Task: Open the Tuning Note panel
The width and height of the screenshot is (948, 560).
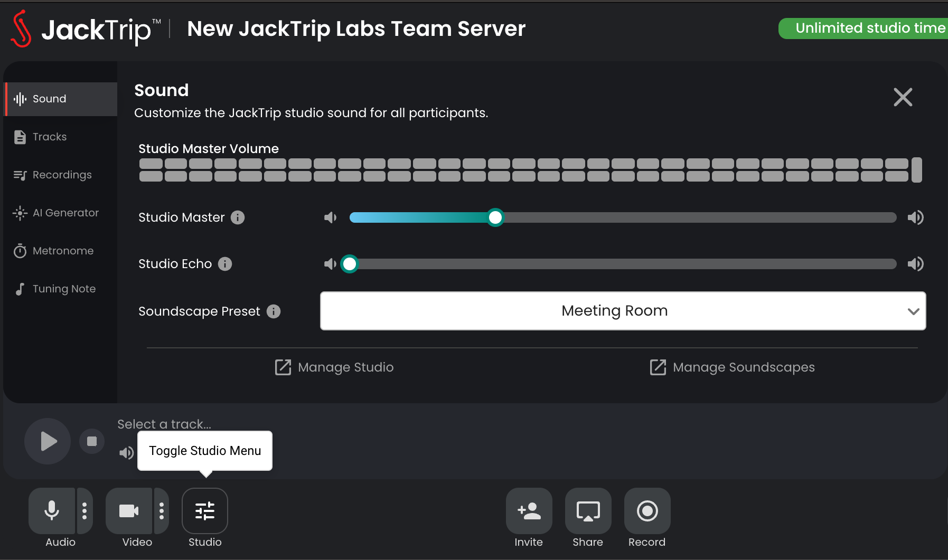Action: 63,289
